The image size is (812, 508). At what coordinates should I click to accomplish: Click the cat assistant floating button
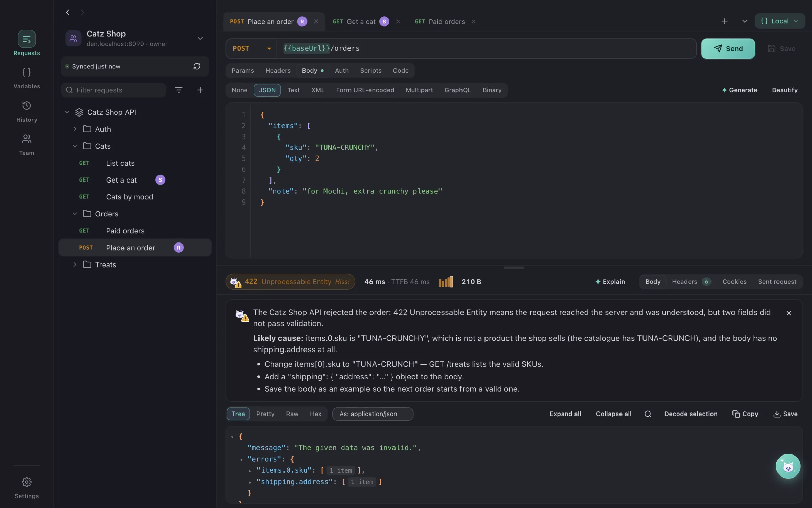[788, 466]
